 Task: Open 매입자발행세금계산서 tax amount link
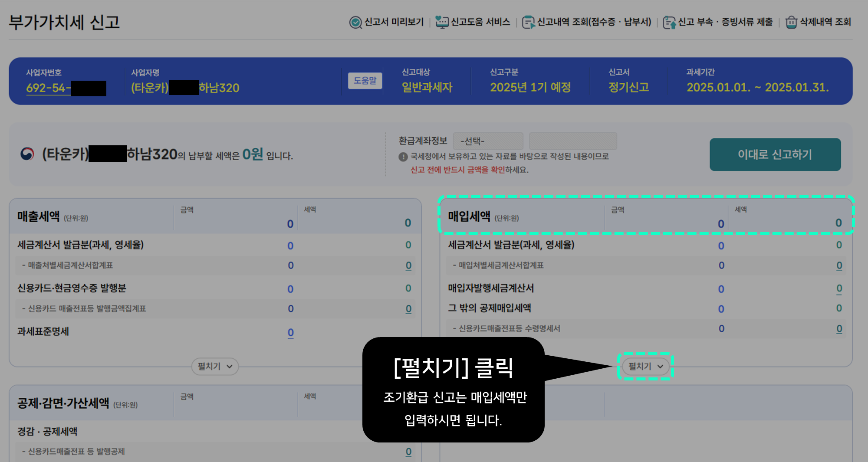point(839,289)
